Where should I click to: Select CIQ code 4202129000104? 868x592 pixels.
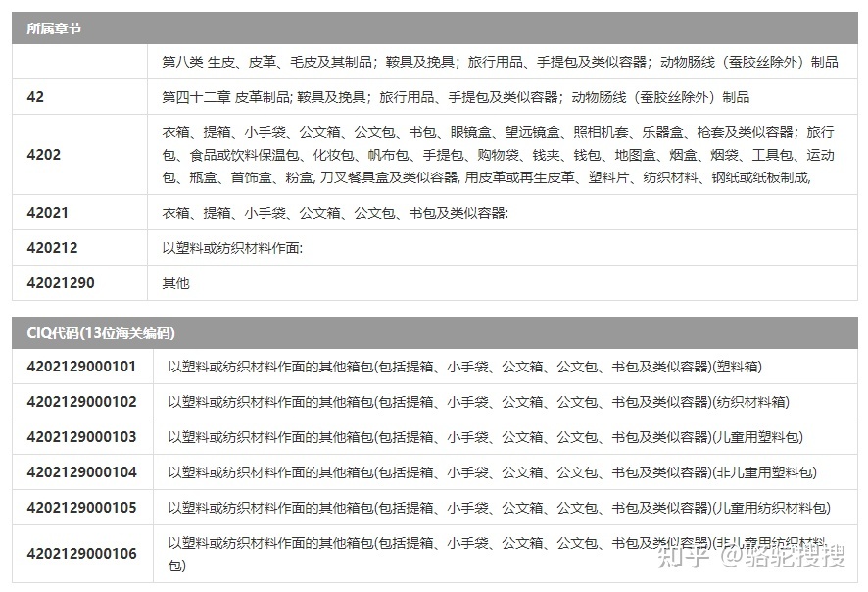tap(81, 472)
